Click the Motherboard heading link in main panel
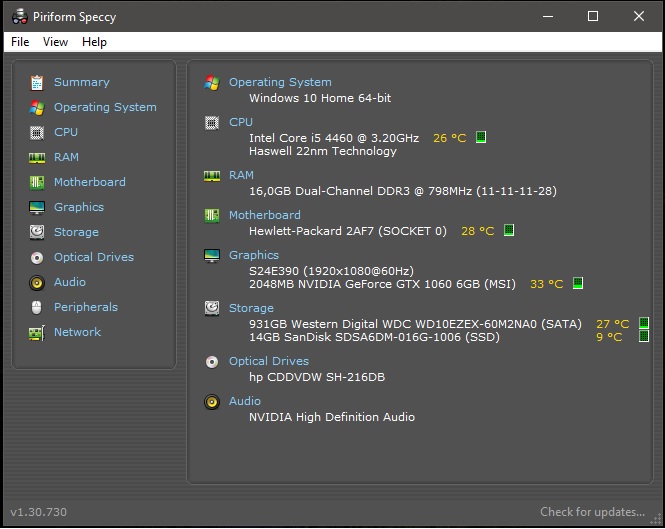 click(x=265, y=215)
